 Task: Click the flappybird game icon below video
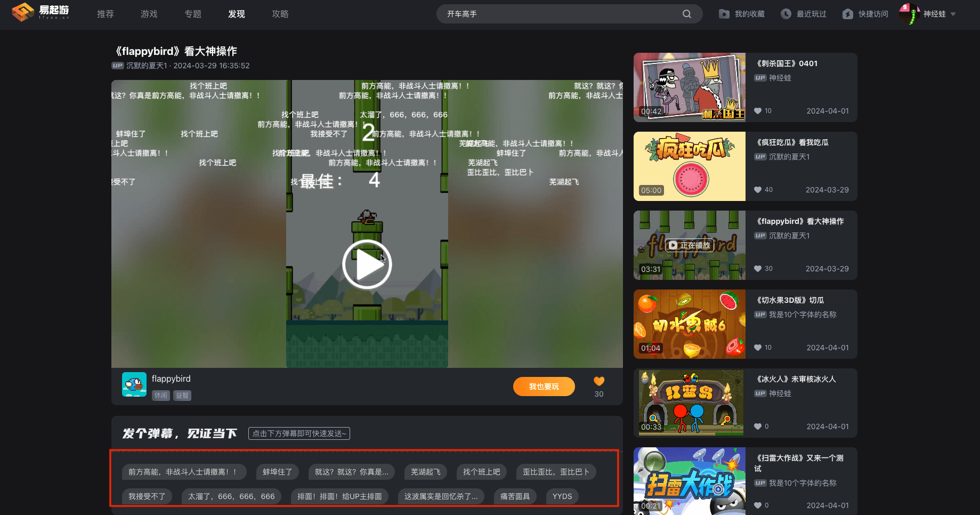134,384
